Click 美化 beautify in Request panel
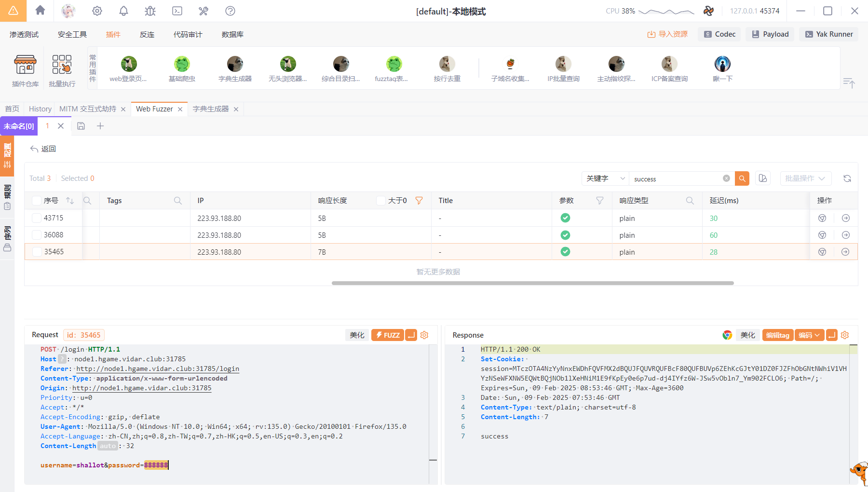The width and height of the screenshot is (868, 492). click(357, 335)
